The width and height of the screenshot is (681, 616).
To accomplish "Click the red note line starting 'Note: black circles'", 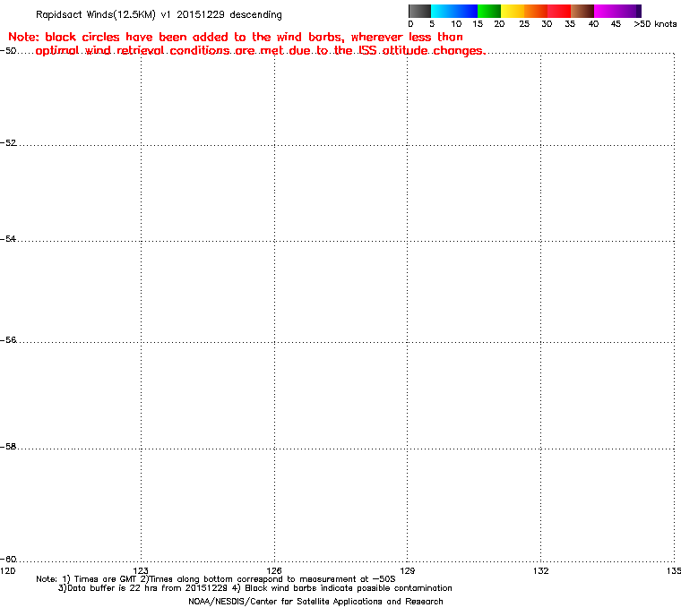I will pyautogui.click(x=236, y=37).
